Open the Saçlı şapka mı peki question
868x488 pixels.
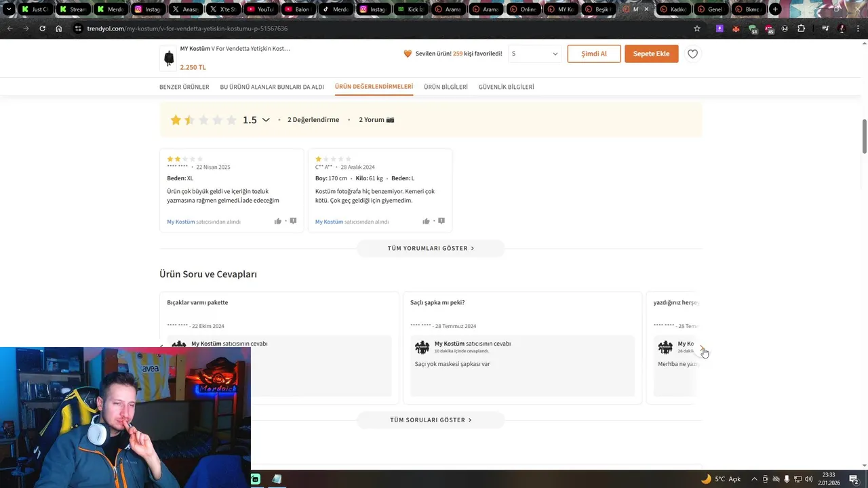(x=437, y=302)
